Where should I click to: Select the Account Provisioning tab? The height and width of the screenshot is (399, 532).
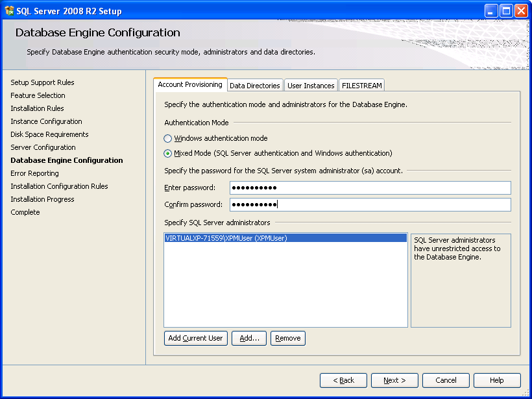point(190,85)
